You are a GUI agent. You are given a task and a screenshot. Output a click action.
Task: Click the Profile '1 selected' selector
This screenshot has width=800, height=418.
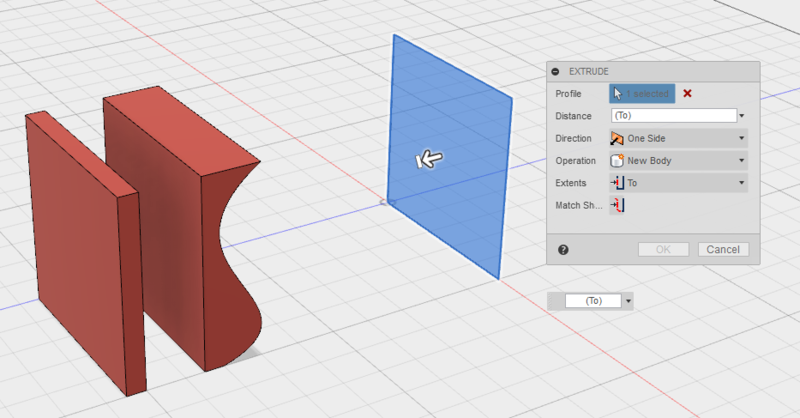(642, 94)
